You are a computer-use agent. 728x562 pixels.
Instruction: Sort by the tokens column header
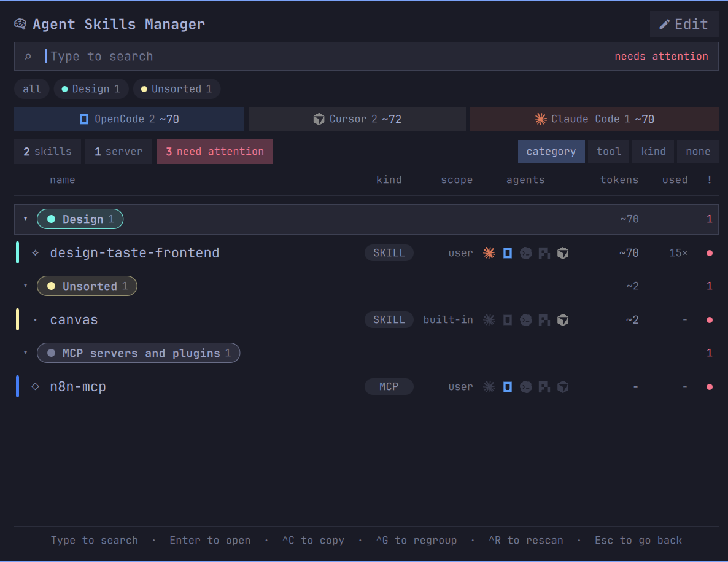tap(619, 180)
